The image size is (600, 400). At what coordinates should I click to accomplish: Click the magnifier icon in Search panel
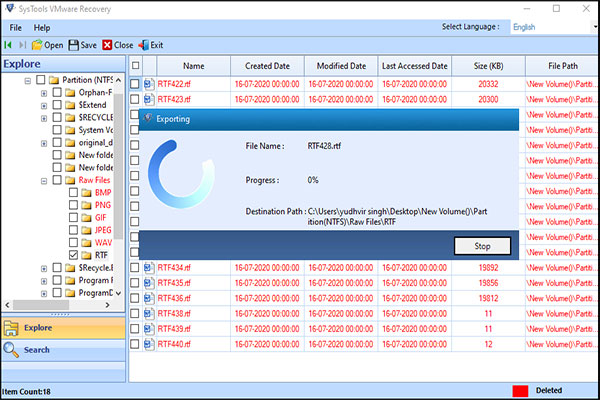[13, 349]
